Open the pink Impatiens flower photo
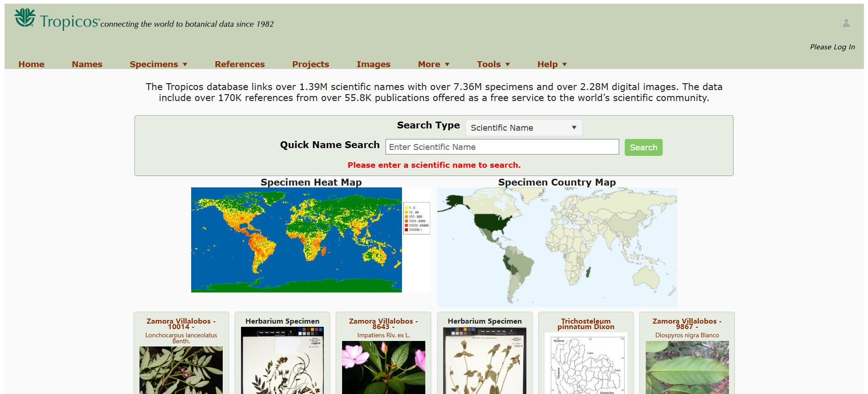This screenshot has height=394, width=868. pos(383,367)
